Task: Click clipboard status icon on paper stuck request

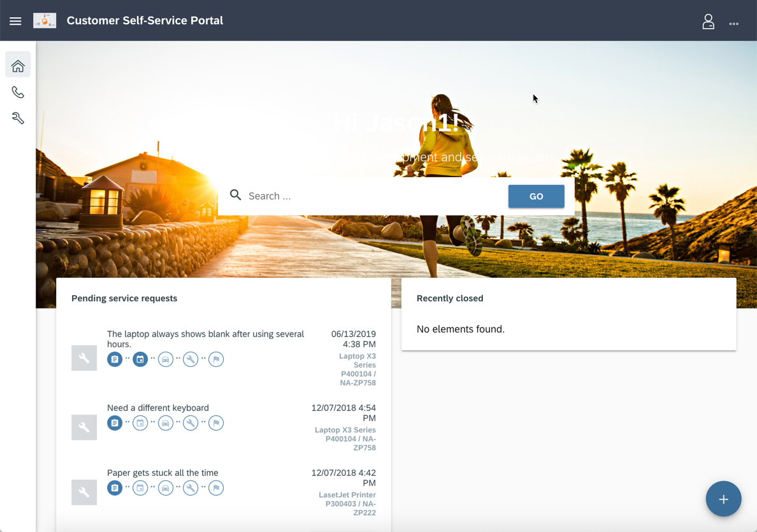Action: [115, 488]
